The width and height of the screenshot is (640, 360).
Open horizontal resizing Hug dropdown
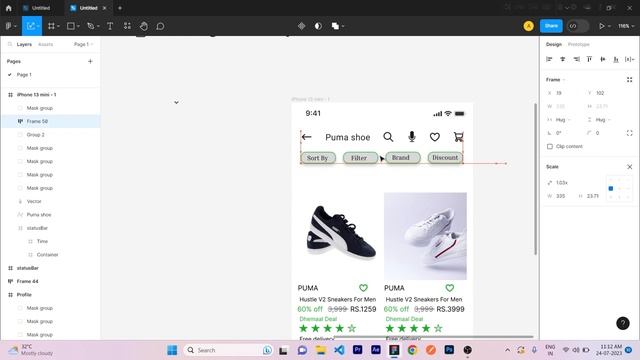click(560, 120)
